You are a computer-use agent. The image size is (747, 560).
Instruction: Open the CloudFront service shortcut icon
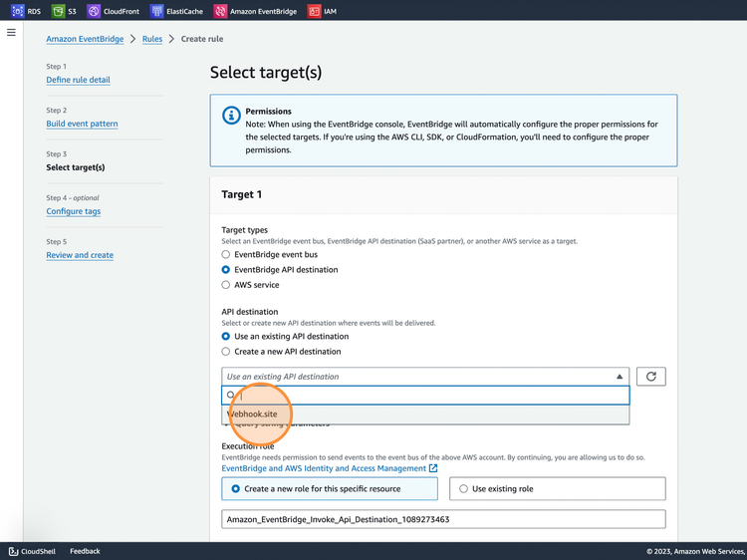(94, 11)
